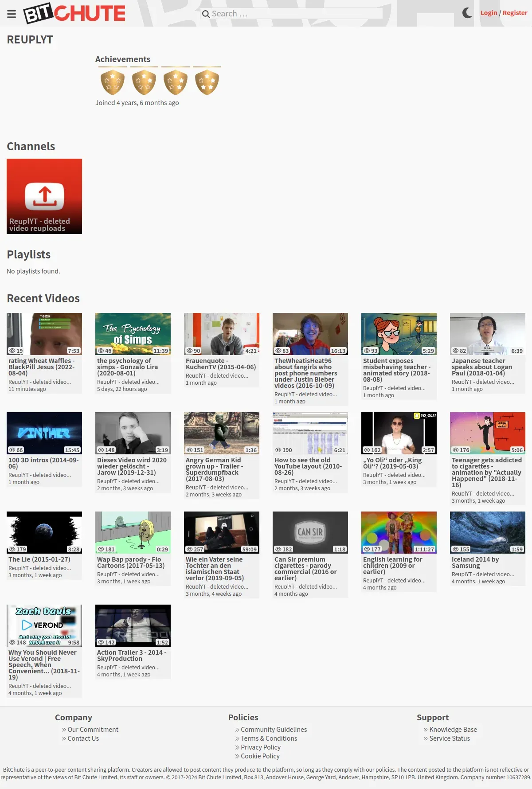The height and width of the screenshot is (789, 532).
Task: Click the second achievement badge
Action: pos(144,82)
